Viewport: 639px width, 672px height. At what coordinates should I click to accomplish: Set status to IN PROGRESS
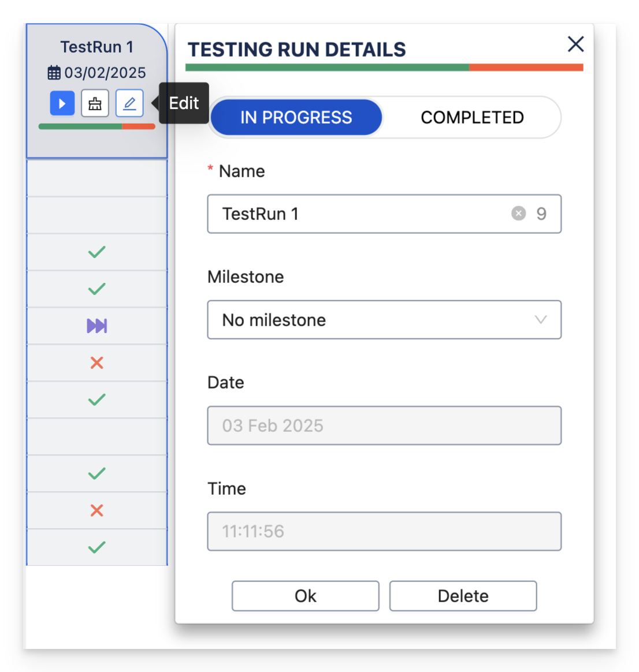click(296, 118)
